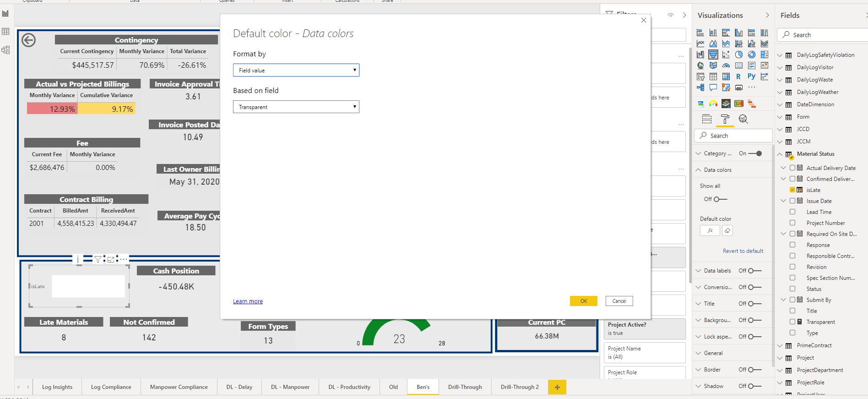Viewport: 868px width, 399px height.
Task: Enable the Shadow toggle
Action: [x=754, y=386]
